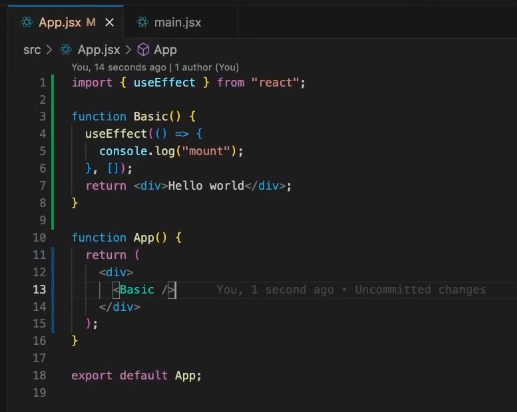The image size is (517, 412).
Task: Click the Basic component tag on line 13
Action: [137, 290]
